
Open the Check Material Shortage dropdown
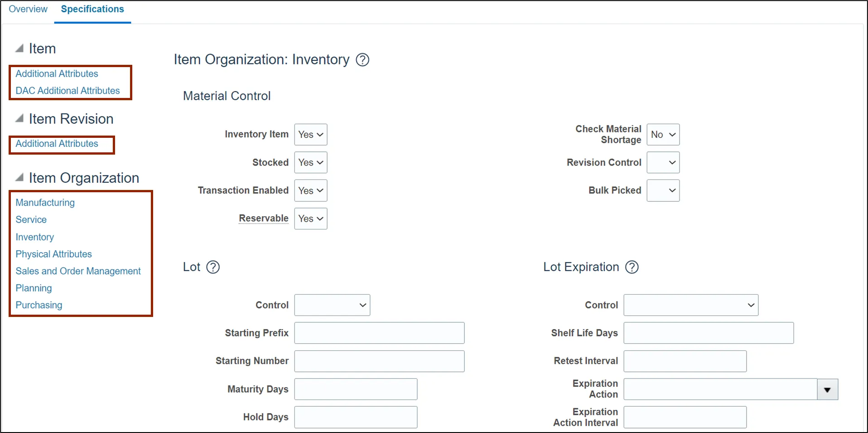click(663, 135)
